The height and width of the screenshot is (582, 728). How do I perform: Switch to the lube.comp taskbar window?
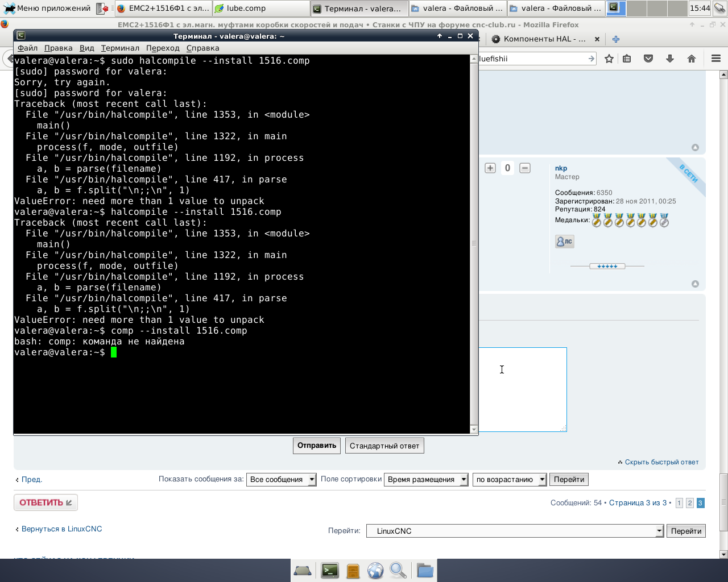pyautogui.click(x=261, y=9)
